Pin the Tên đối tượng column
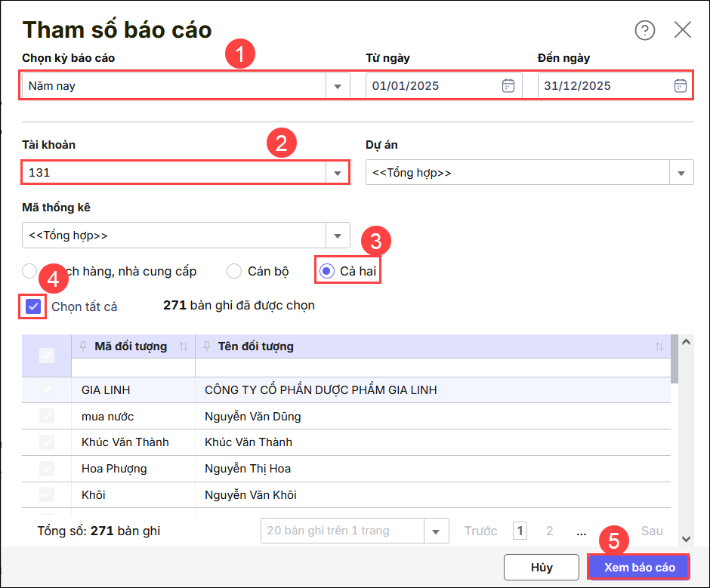710x588 pixels. click(206, 346)
